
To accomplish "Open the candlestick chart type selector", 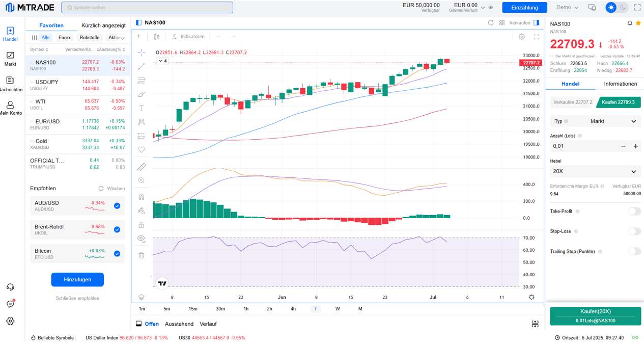I will 156,37.
